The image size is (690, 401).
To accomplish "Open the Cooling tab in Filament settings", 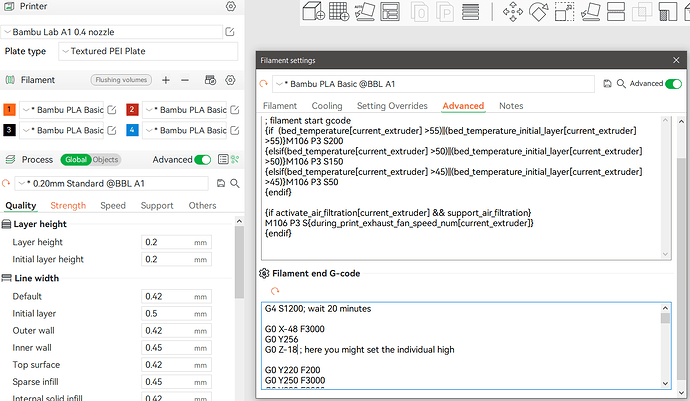I will coord(327,106).
